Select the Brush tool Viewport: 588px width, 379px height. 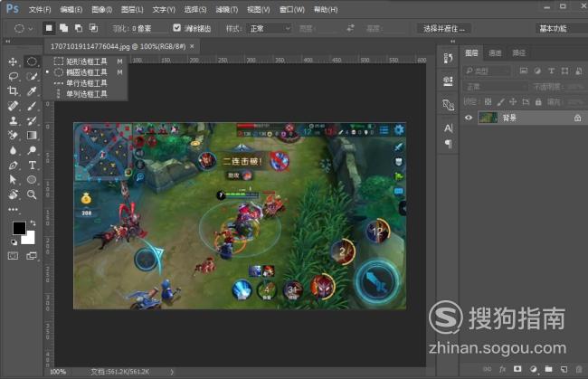pos(32,106)
